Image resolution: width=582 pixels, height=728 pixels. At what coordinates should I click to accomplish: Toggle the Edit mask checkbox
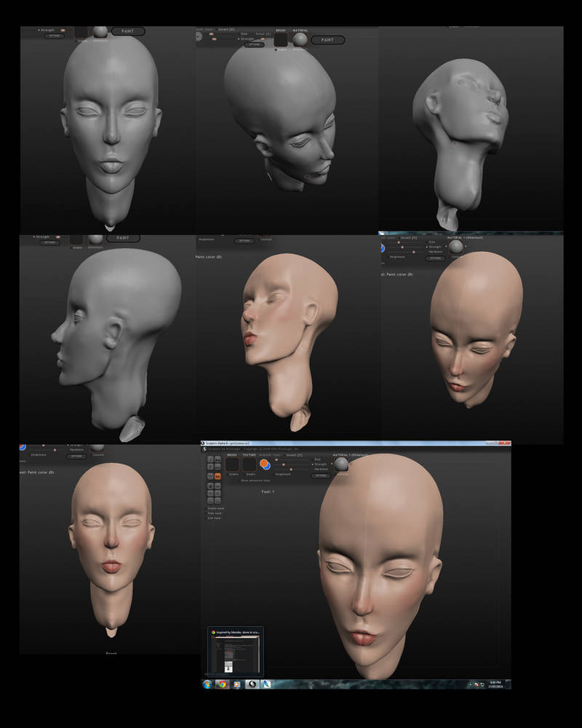coord(213,518)
